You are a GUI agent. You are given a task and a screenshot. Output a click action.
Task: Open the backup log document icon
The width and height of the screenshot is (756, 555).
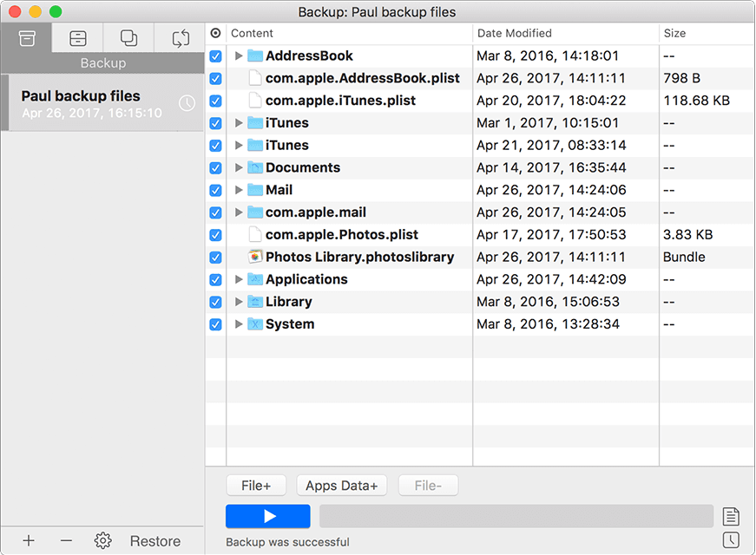coord(732,516)
